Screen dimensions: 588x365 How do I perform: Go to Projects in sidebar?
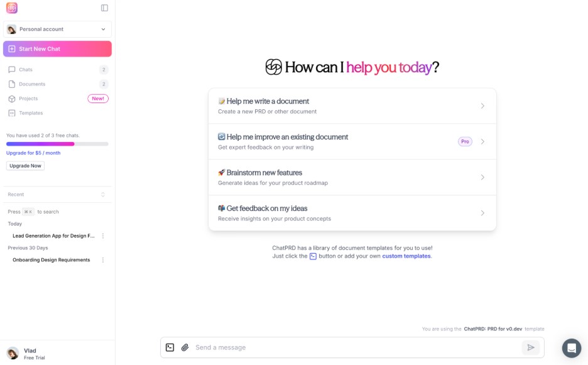point(28,99)
